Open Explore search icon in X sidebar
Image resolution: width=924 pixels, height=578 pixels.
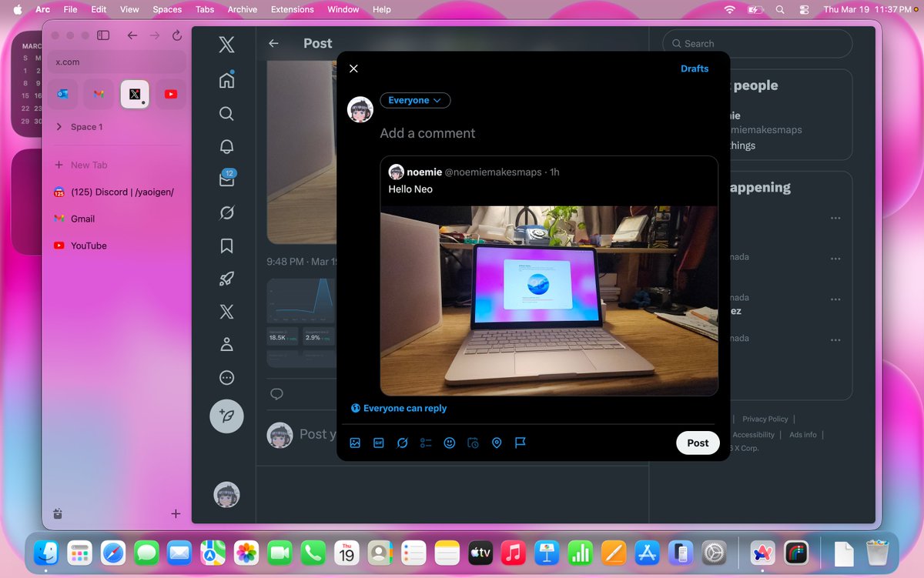click(x=226, y=113)
